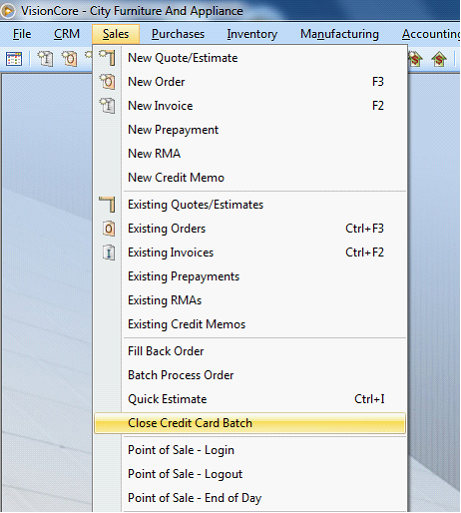This screenshot has width=461, height=513.
Task: Click the Existing Orders menu icon
Action: pos(109,229)
